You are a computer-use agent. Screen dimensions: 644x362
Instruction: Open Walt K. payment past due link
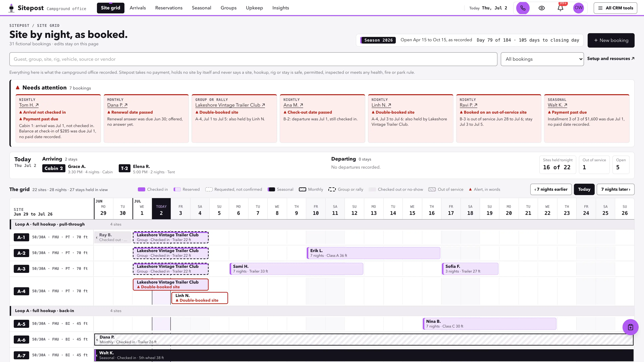[557, 105]
